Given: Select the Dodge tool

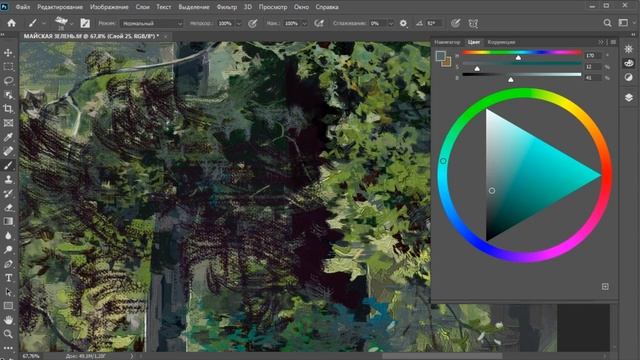Looking at the screenshot, I should pyautogui.click(x=8, y=250).
